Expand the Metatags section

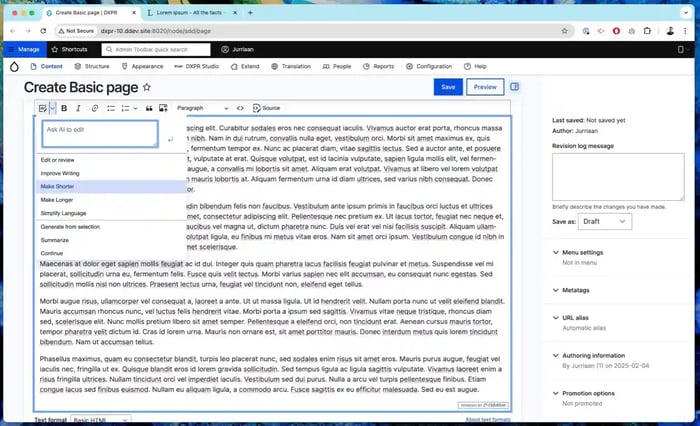(571, 290)
